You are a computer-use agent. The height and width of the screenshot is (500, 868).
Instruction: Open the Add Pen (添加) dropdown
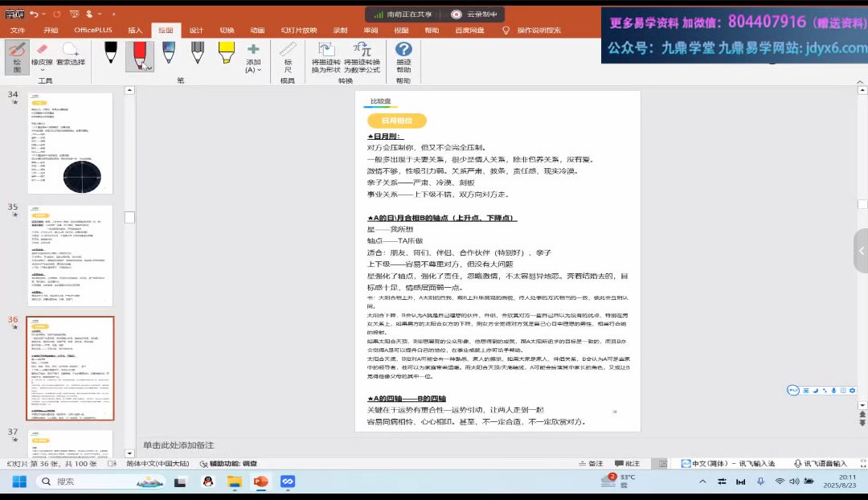(253, 70)
